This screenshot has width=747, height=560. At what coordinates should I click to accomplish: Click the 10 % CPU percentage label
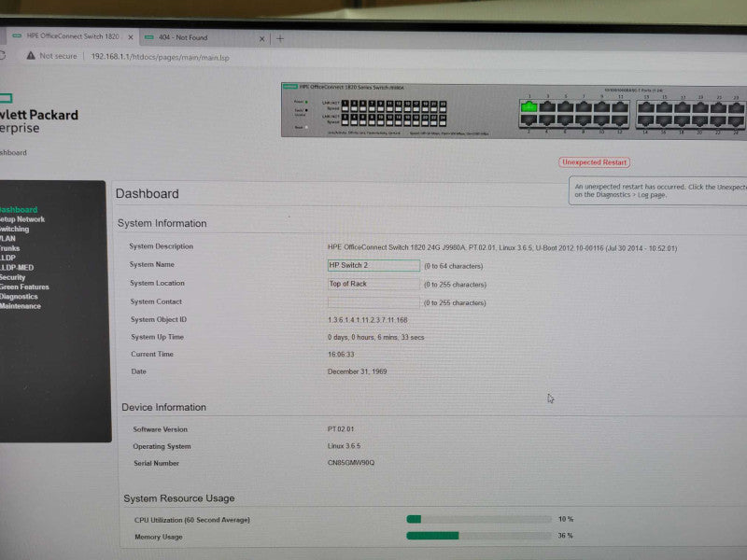point(566,519)
